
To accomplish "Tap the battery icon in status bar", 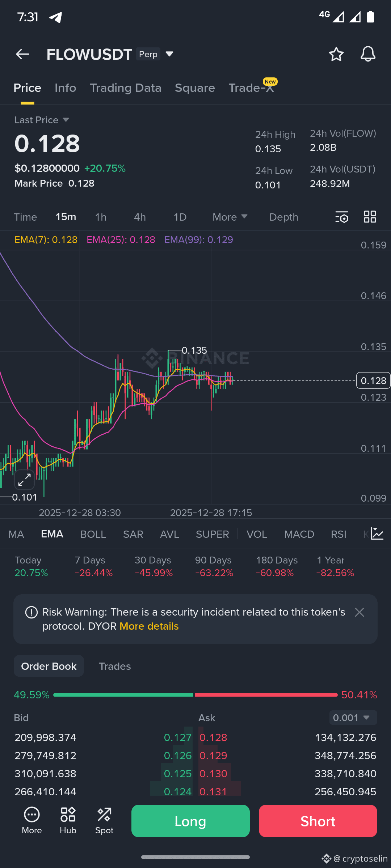I will [x=370, y=17].
